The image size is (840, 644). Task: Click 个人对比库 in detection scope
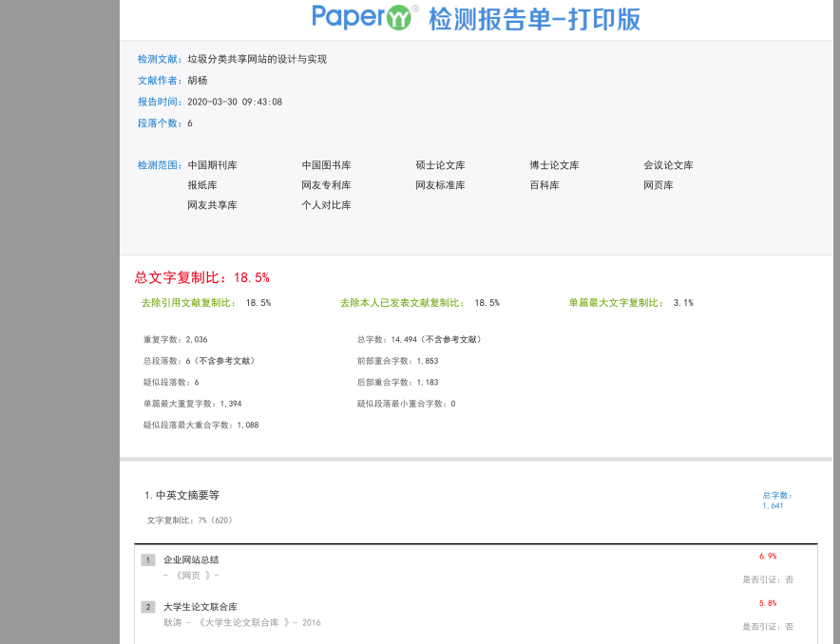326,205
